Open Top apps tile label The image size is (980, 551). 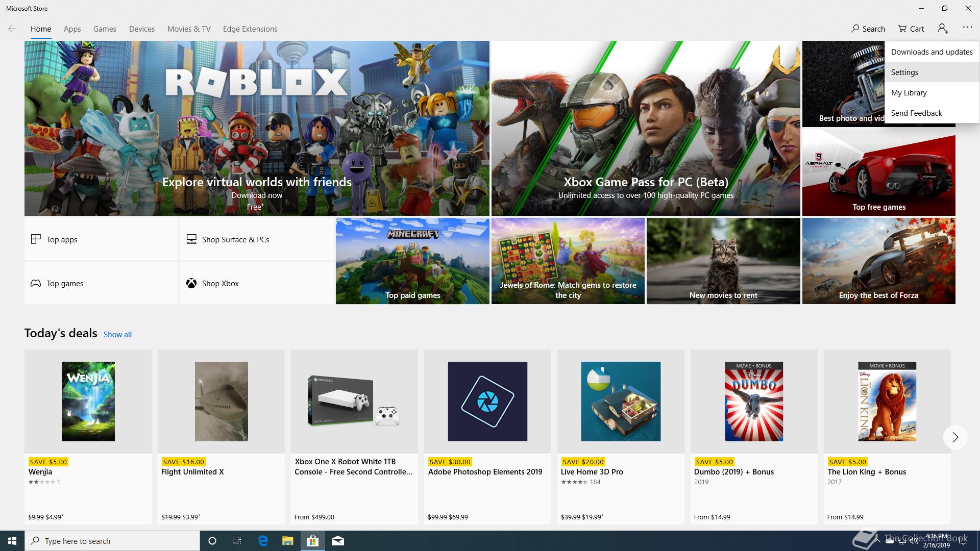62,239
